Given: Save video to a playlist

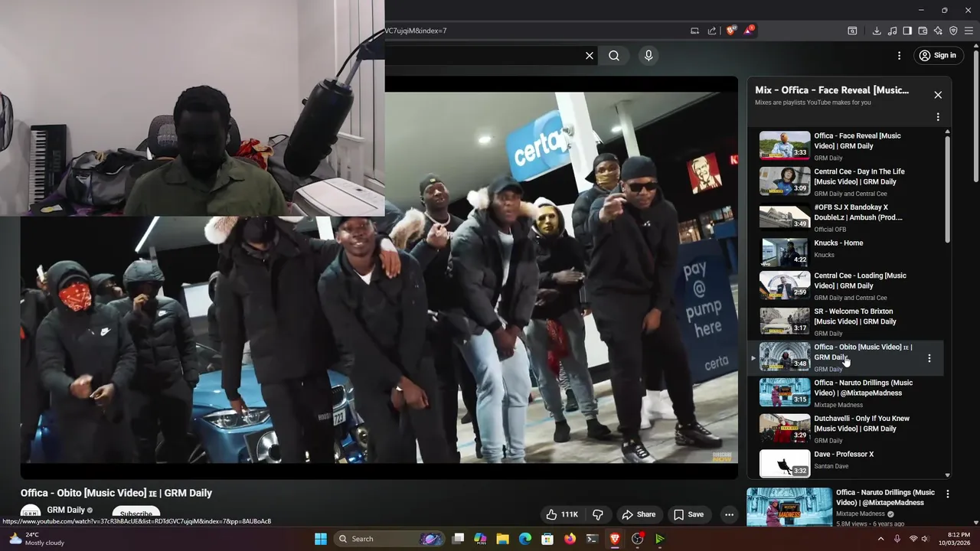Looking at the screenshot, I should point(688,514).
